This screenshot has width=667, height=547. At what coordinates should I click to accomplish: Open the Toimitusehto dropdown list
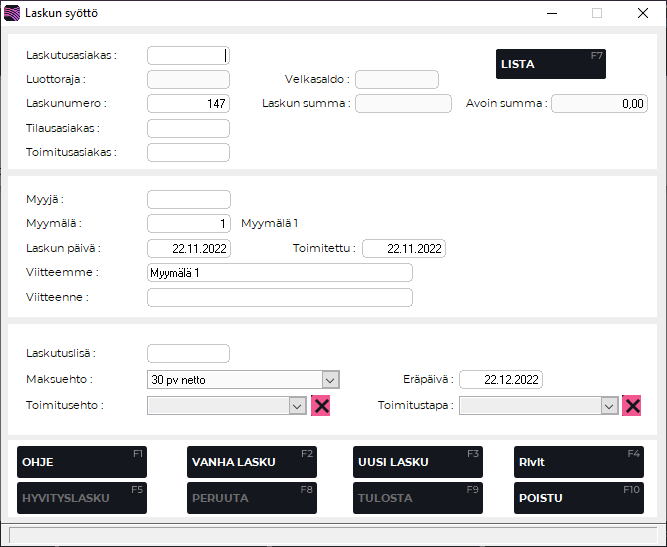click(x=296, y=405)
